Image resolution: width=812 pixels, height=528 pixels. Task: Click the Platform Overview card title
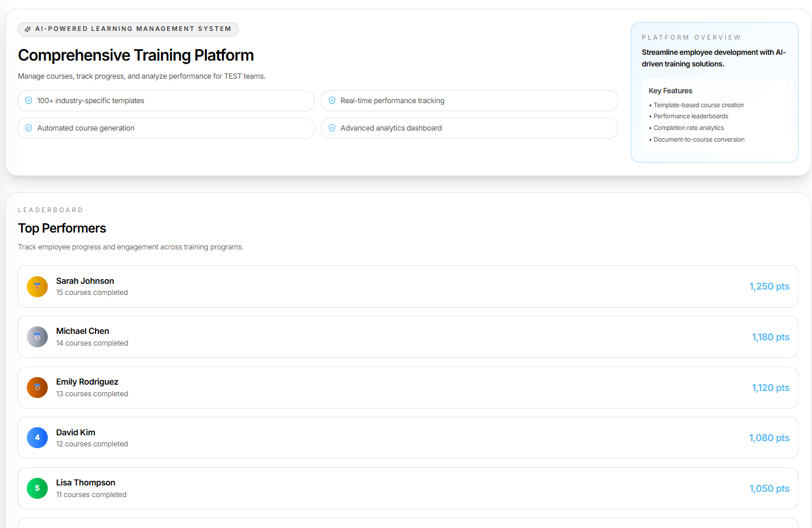coord(691,37)
